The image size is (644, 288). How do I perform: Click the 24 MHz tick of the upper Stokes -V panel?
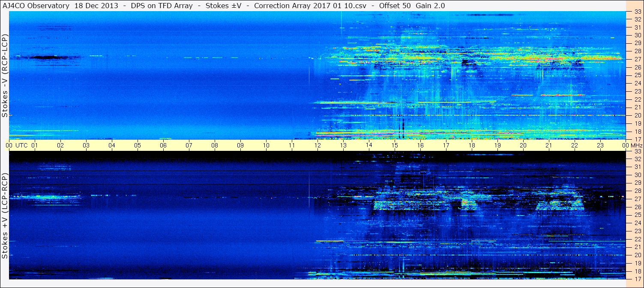637,83
